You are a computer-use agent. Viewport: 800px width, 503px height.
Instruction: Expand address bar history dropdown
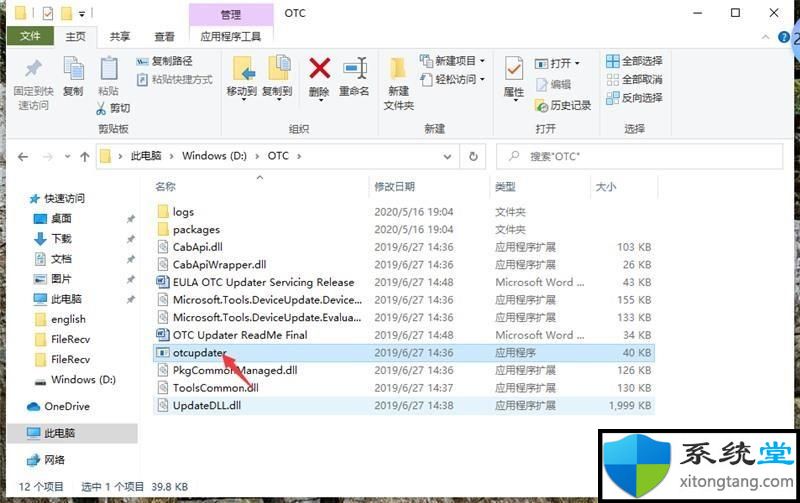coord(447,157)
